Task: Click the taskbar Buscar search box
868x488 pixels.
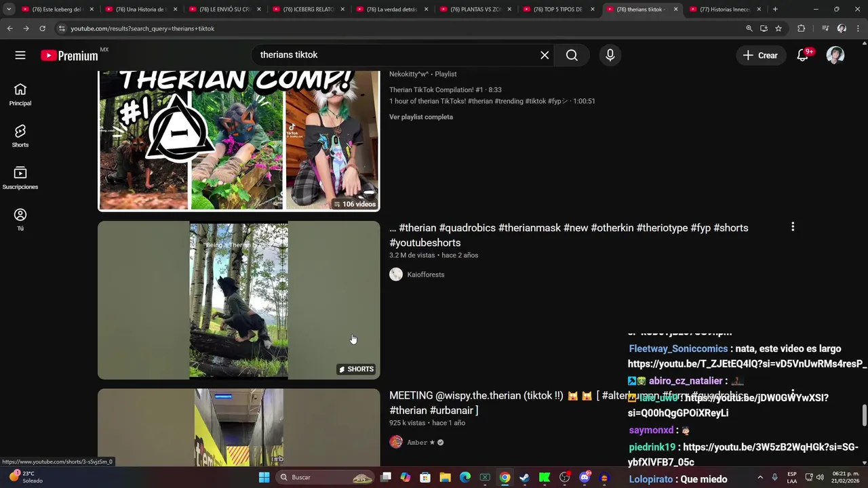Action: click(325, 477)
